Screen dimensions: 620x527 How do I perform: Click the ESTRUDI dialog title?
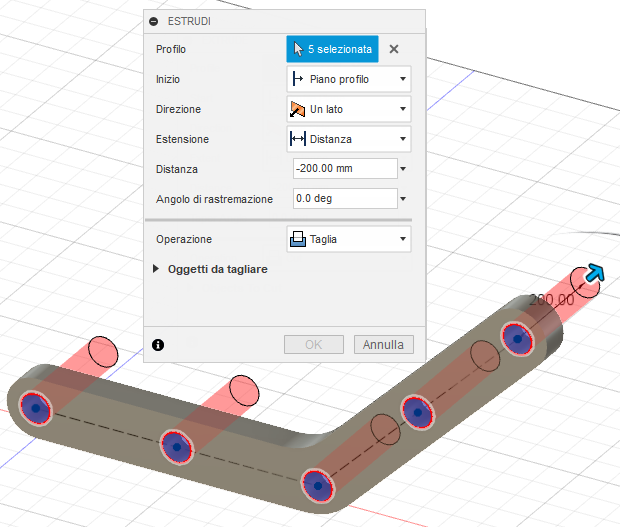point(189,21)
